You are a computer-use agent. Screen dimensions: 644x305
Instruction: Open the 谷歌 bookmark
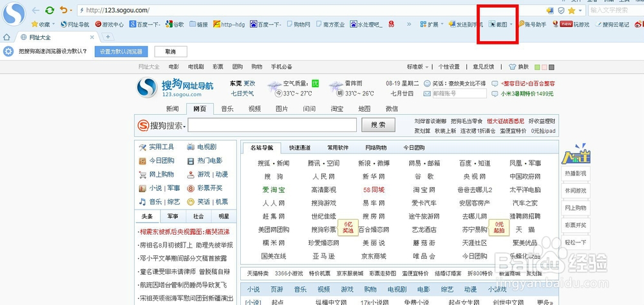point(175,25)
